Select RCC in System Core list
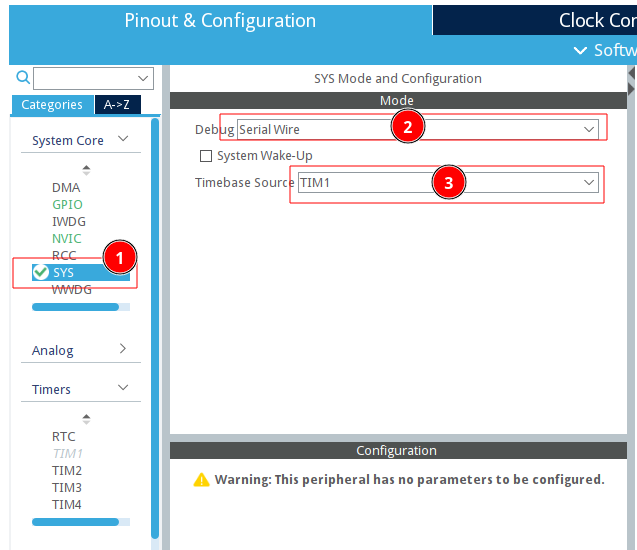 click(x=64, y=256)
